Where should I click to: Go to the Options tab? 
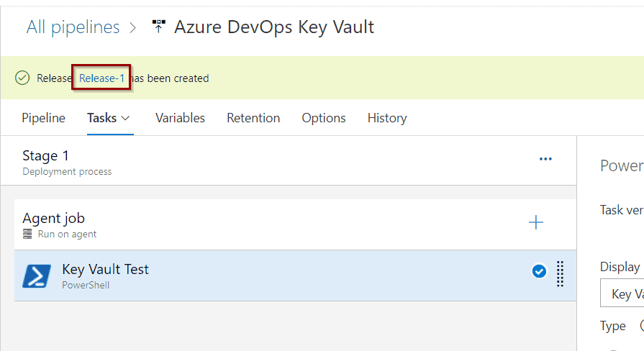point(324,118)
